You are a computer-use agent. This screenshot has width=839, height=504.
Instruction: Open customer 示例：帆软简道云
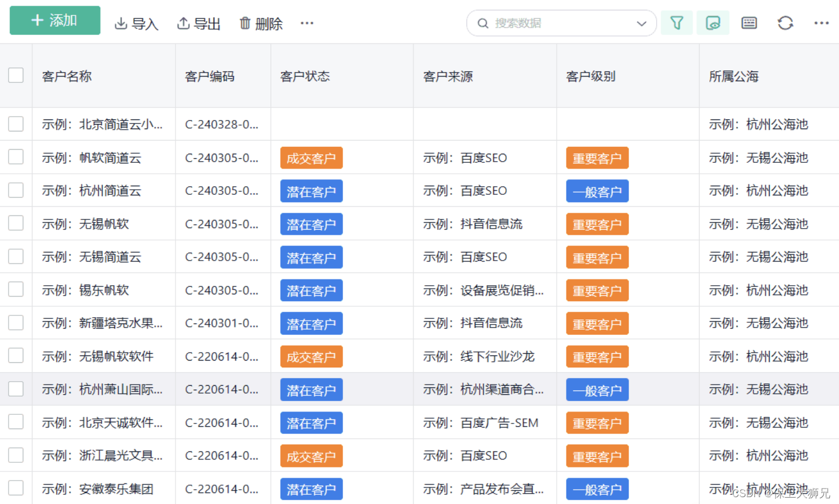91,158
